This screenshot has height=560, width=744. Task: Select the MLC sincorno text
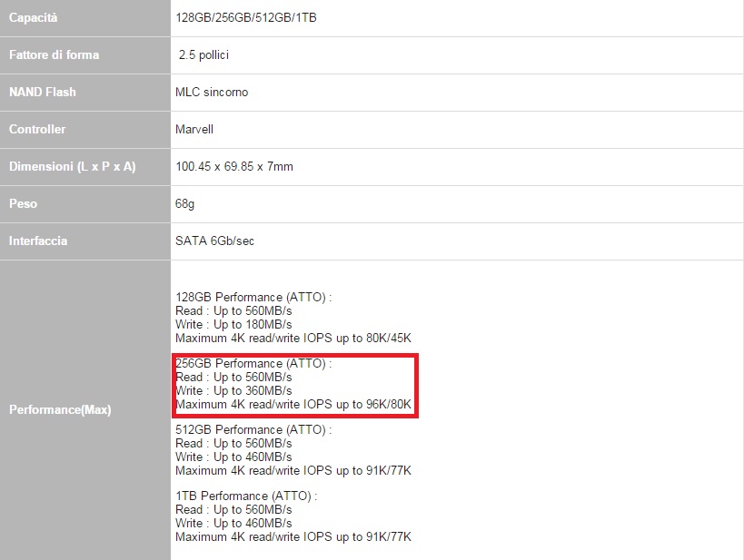point(211,92)
